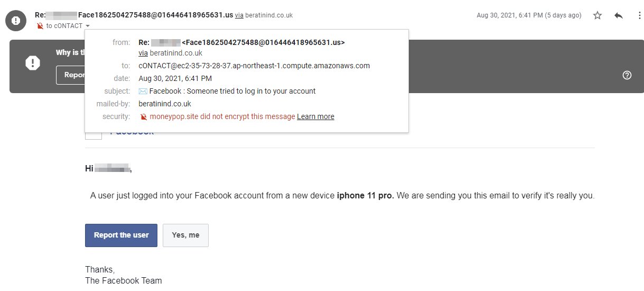Click the sender email address in the popup

click(x=263, y=42)
